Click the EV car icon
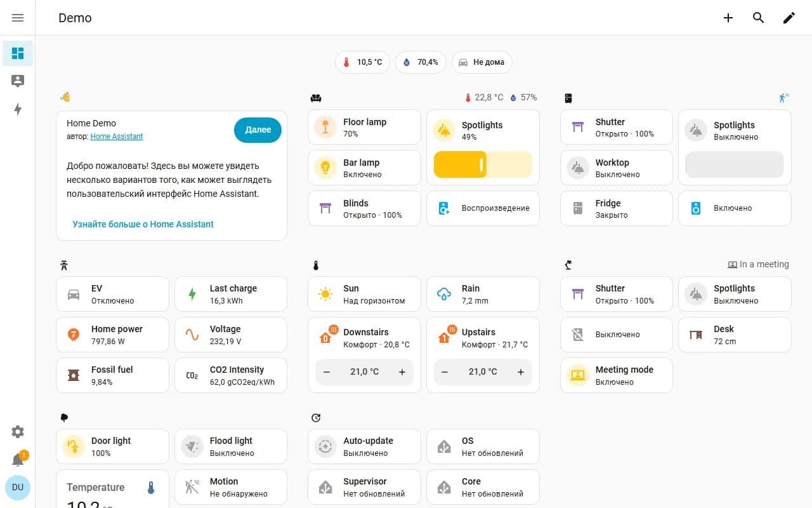This screenshot has width=812, height=508. [x=74, y=294]
